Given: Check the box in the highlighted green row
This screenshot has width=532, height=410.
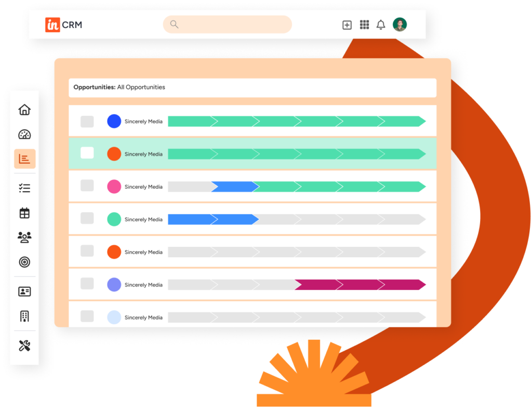Looking at the screenshot, I should point(87,153).
